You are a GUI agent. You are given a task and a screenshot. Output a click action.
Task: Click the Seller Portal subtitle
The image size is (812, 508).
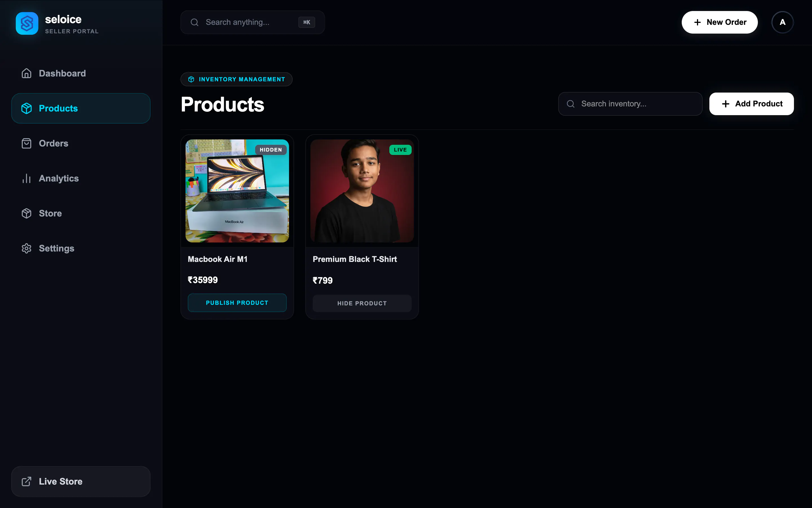tap(72, 31)
